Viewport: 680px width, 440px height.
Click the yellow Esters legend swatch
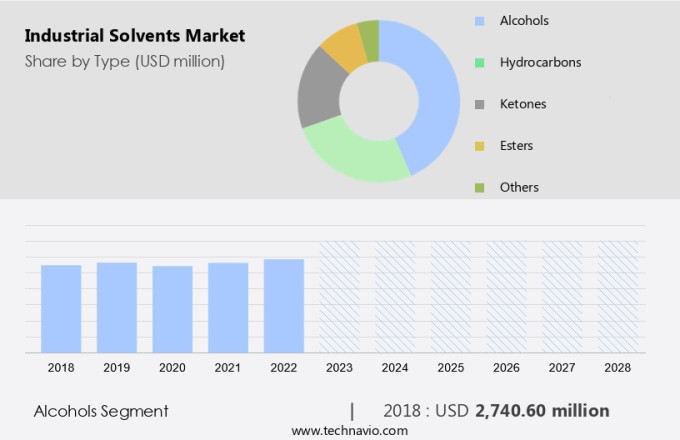[x=480, y=146]
